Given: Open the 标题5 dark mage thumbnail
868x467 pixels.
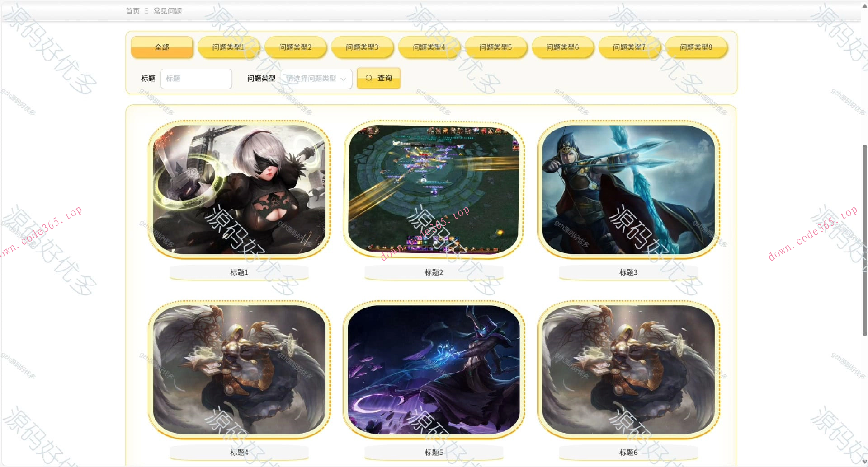Looking at the screenshot, I should [434, 369].
